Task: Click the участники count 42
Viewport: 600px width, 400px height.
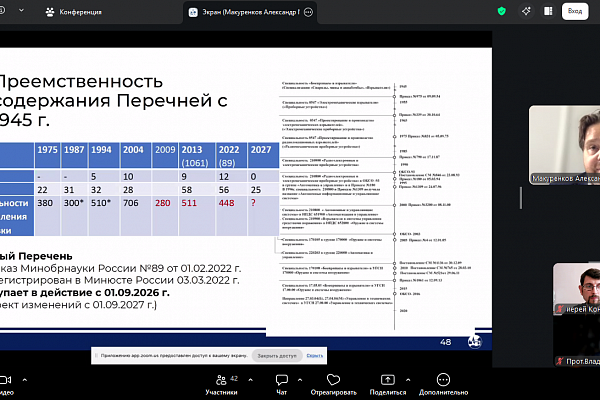Action: point(234,378)
